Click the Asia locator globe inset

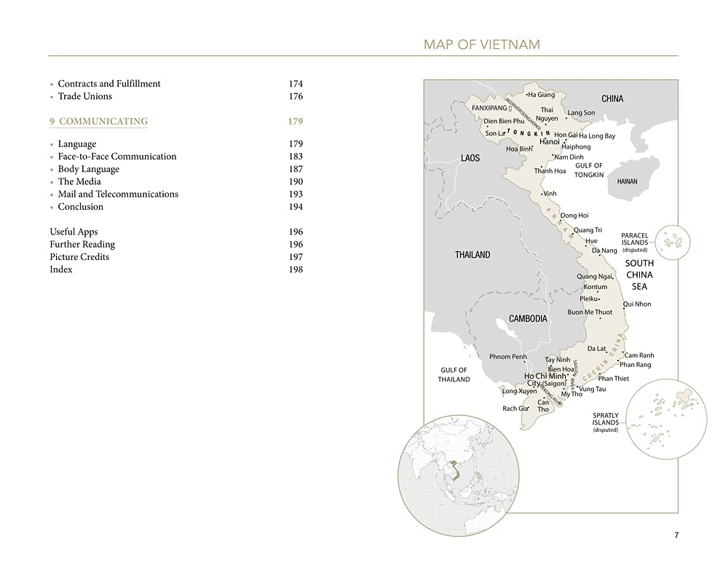(459, 475)
